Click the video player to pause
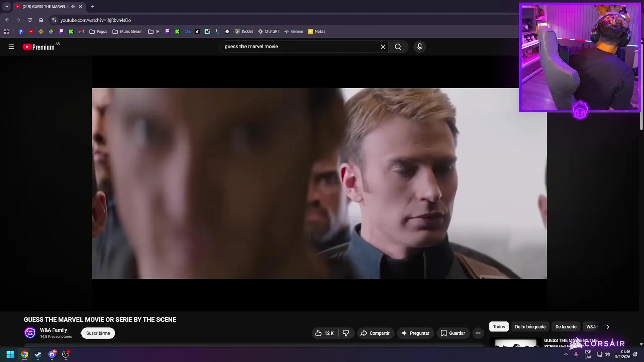This screenshot has width=644, height=362. click(x=319, y=184)
